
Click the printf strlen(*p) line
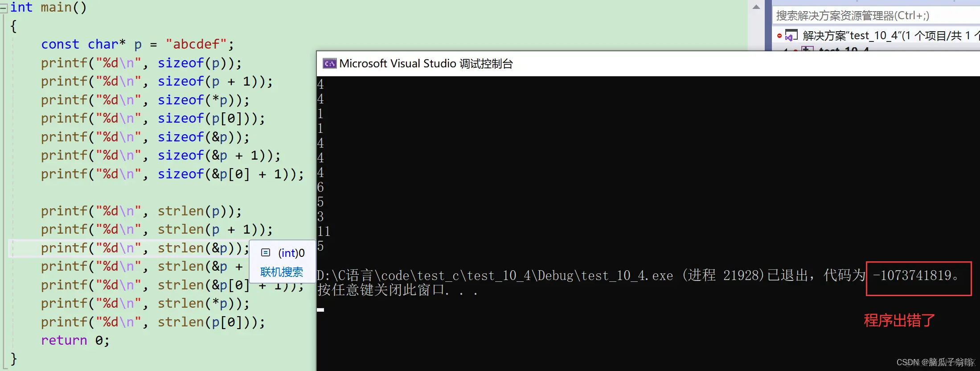(x=145, y=303)
